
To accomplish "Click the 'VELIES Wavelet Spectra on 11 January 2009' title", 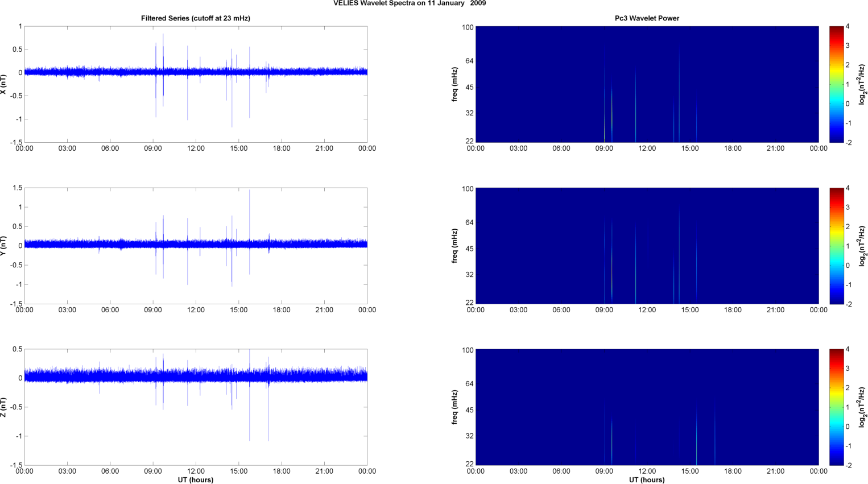I will coord(410,3).
